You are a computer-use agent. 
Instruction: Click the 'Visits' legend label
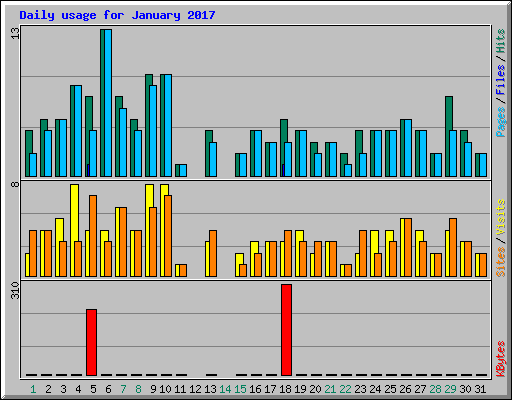pos(500,217)
